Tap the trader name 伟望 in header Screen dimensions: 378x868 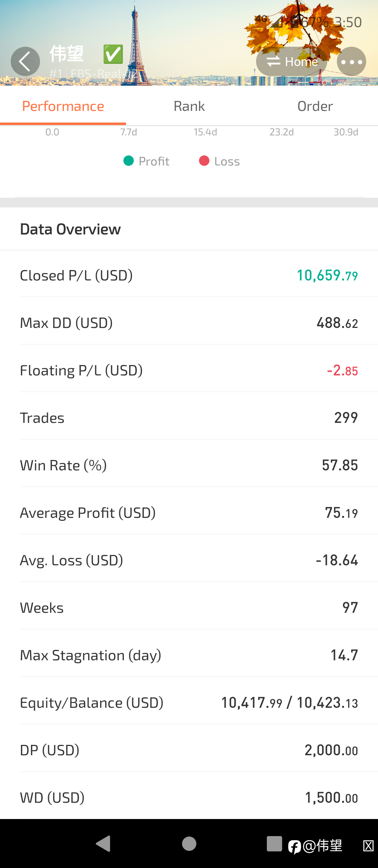point(67,54)
